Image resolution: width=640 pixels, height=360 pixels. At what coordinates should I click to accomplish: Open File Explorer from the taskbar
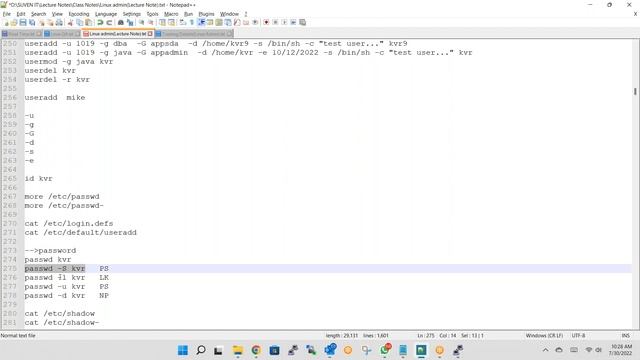pos(238,350)
